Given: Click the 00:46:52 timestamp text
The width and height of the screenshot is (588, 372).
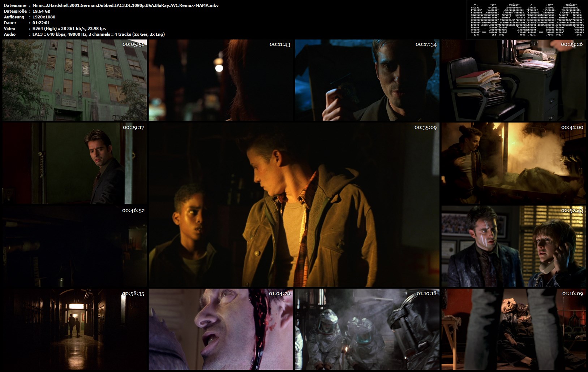Looking at the screenshot, I should coord(133,211).
